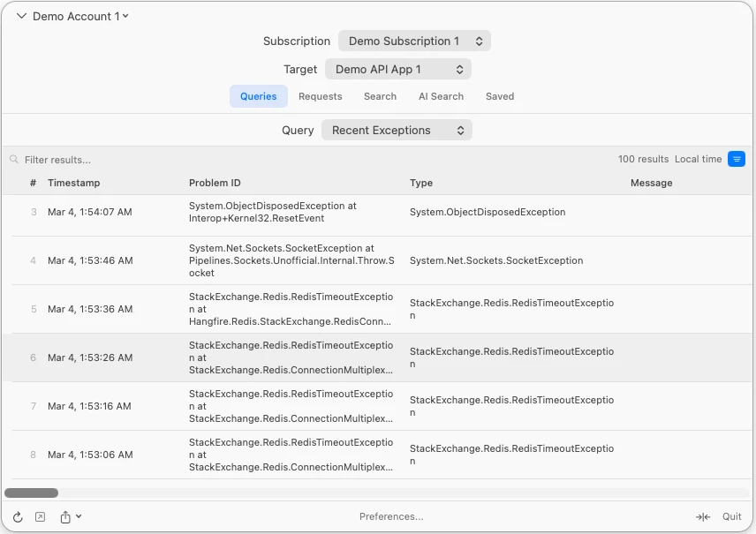
Task: Click the collapse width arrows icon
Action: click(x=702, y=517)
